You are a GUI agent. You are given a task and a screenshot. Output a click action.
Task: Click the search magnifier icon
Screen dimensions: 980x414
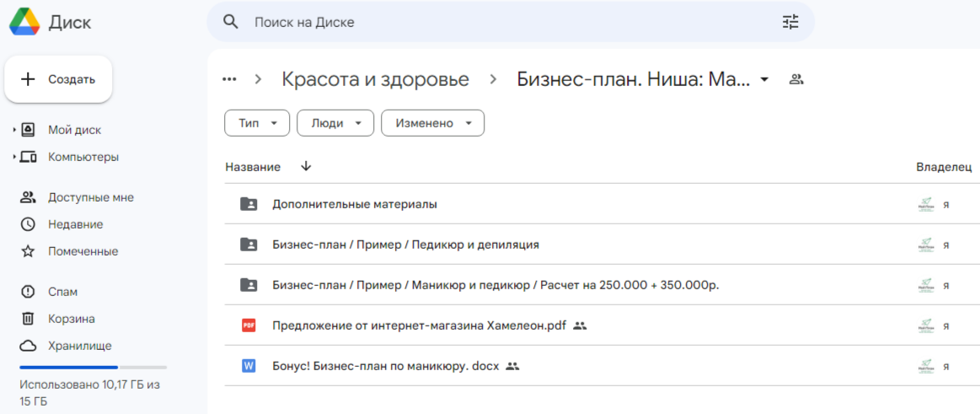click(231, 23)
